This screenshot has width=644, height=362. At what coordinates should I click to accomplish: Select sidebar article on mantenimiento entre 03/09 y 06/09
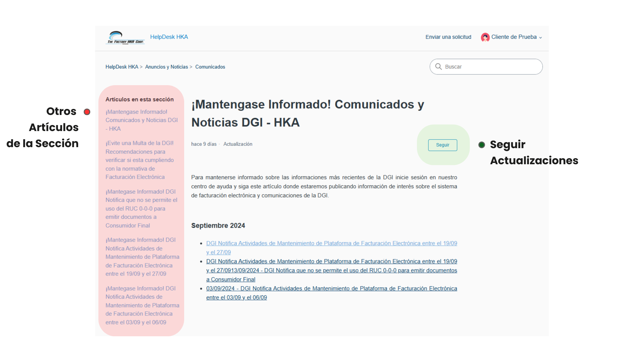142,305
